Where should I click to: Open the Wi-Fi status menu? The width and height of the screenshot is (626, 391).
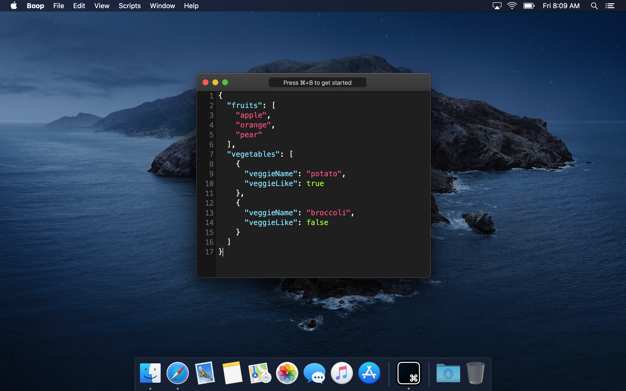pos(512,6)
